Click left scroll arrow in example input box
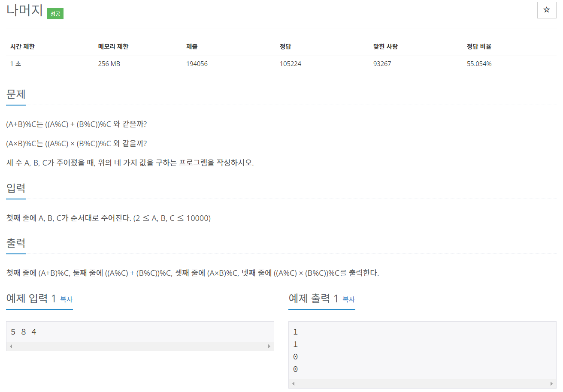The image size is (563, 392). (11, 346)
